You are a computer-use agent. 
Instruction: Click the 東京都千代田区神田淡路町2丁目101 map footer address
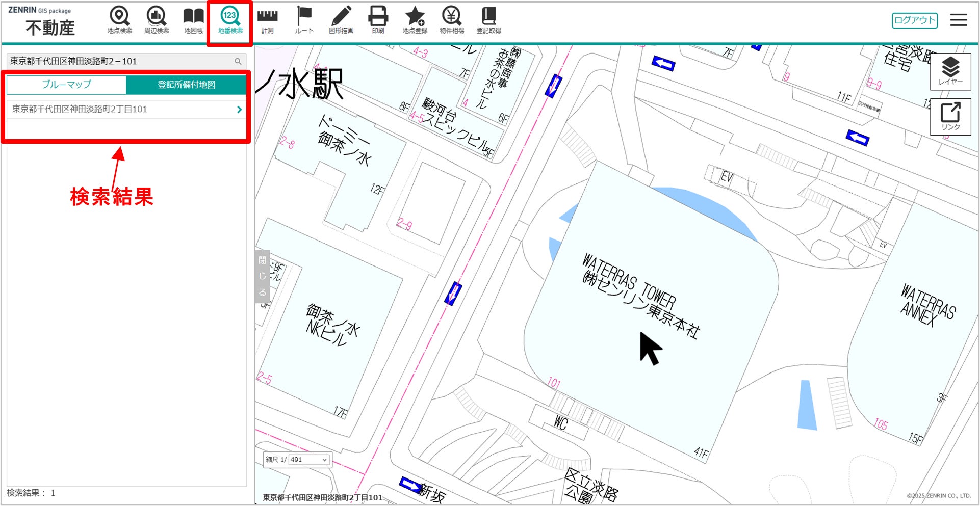pyautogui.click(x=323, y=497)
